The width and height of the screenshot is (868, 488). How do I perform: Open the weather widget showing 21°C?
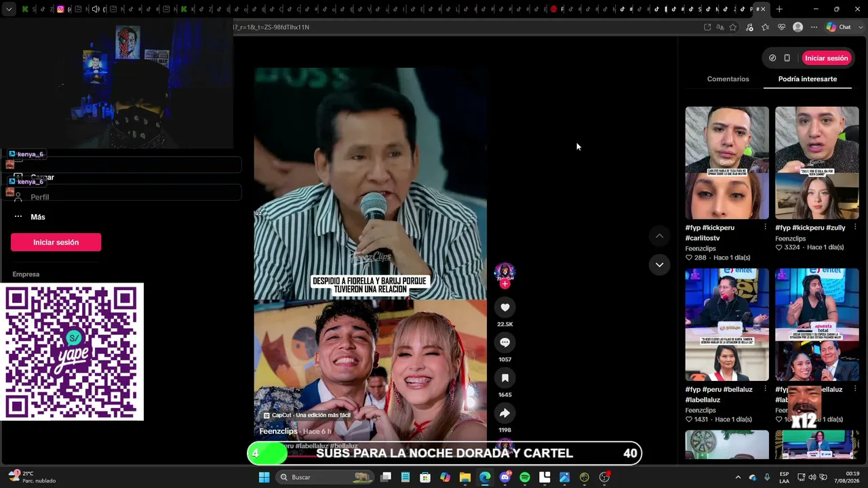[x=31, y=477]
